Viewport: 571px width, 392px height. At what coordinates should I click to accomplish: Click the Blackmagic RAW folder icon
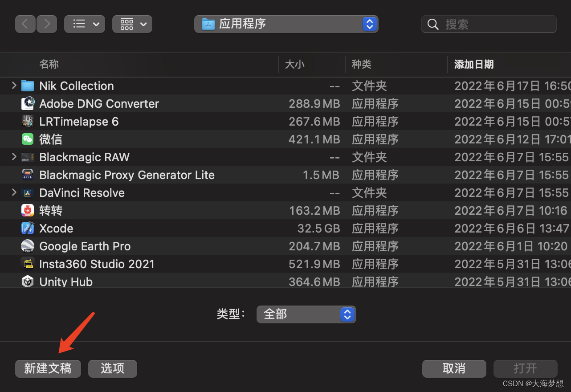click(28, 157)
